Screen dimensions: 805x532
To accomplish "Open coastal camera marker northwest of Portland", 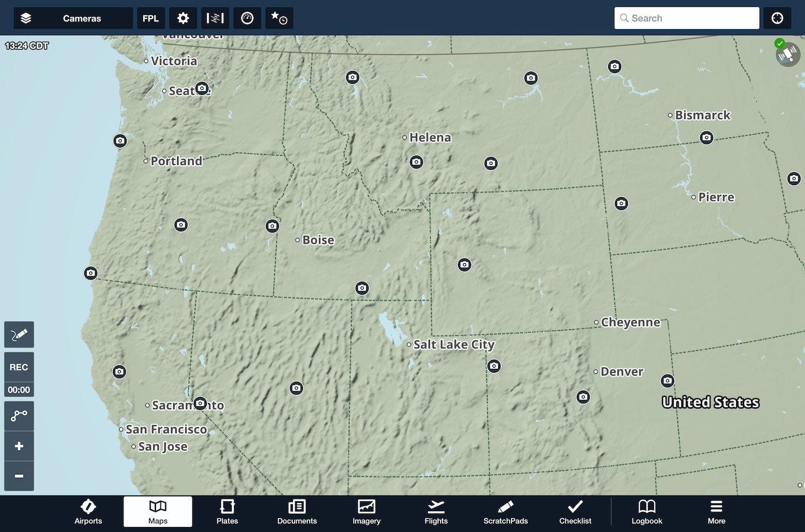I will pos(120,141).
